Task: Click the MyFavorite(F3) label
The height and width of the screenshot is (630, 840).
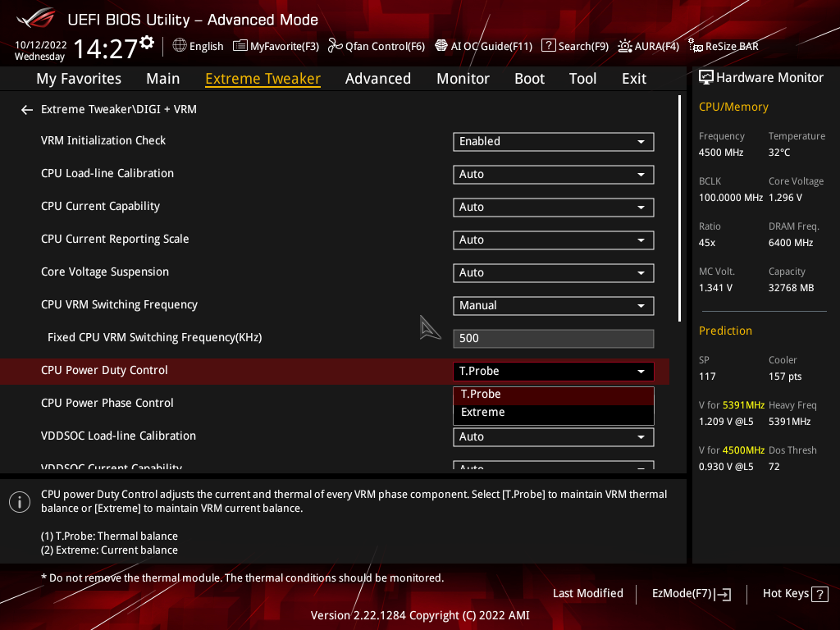Action: click(285, 47)
